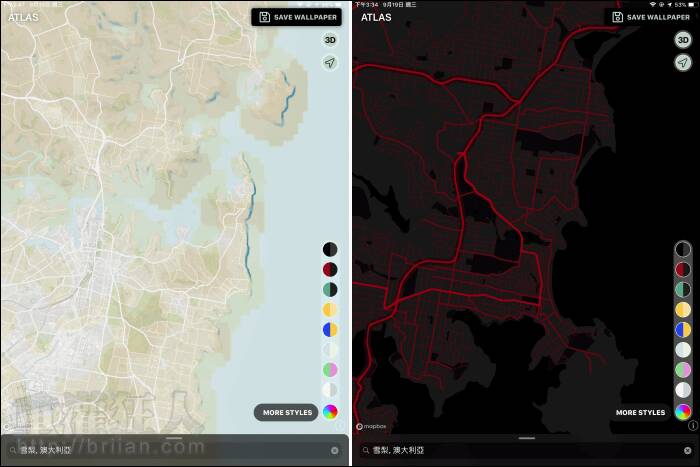Tap battery indicator in right status bar
Screen dimensions: 700x467
[692, 4]
